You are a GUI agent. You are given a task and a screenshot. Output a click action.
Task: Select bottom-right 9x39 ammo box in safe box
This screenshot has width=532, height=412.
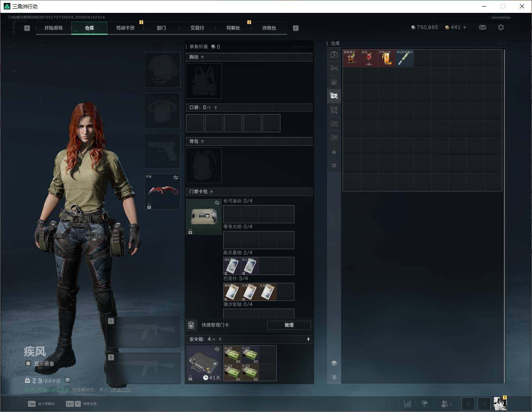250,373
